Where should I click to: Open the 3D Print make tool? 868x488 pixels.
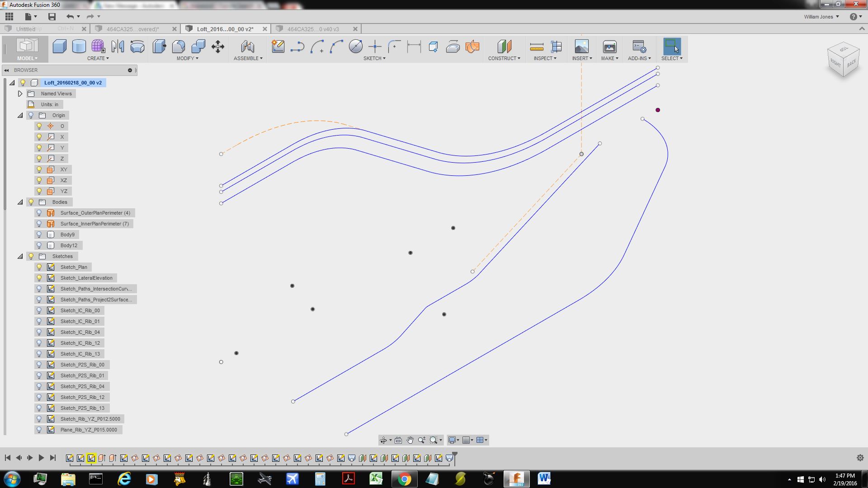[609, 47]
